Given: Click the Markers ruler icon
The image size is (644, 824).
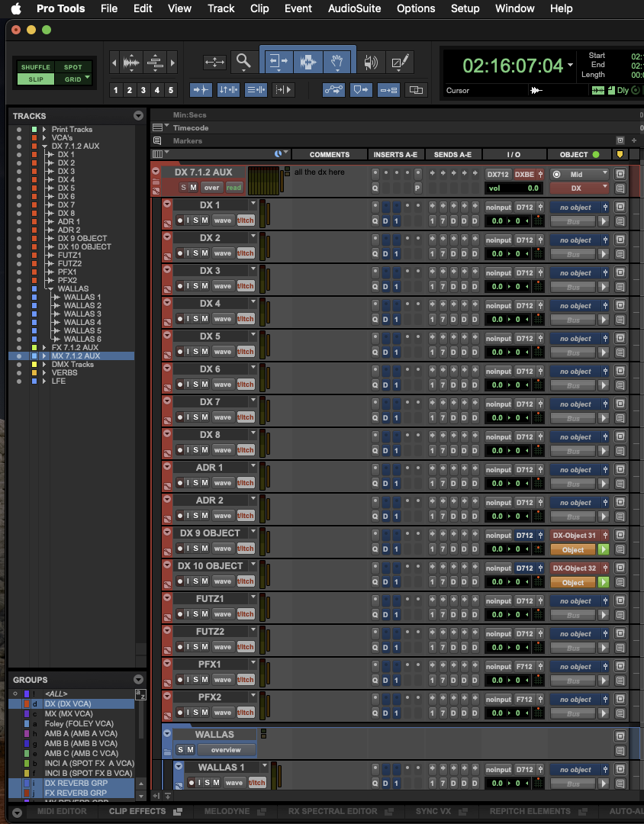Looking at the screenshot, I should pos(157,140).
